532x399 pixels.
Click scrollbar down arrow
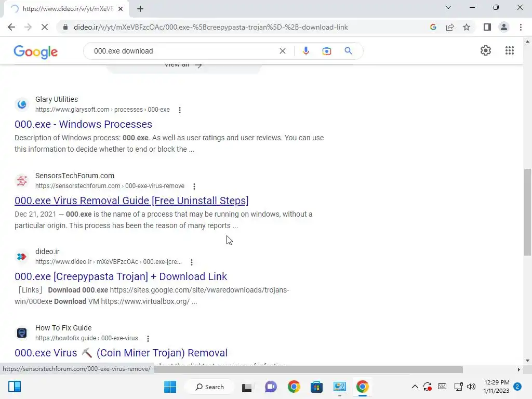[527, 361]
